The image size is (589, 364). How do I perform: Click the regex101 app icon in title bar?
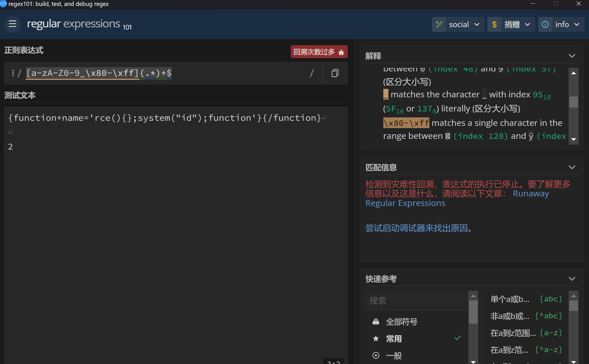pyautogui.click(x=3, y=4)
